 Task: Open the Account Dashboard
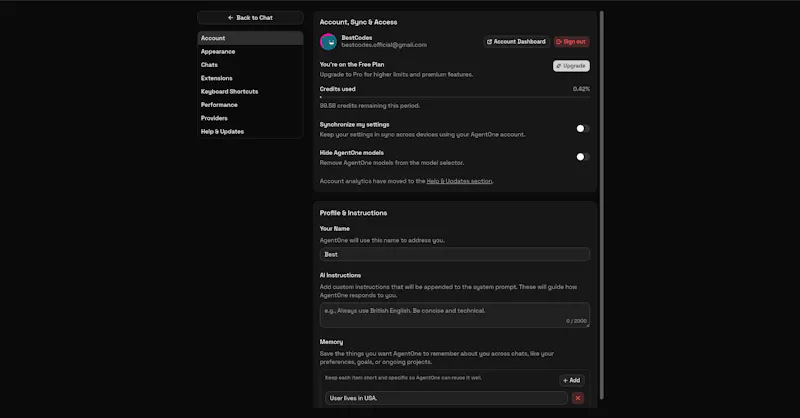click(x=516, y=42)
